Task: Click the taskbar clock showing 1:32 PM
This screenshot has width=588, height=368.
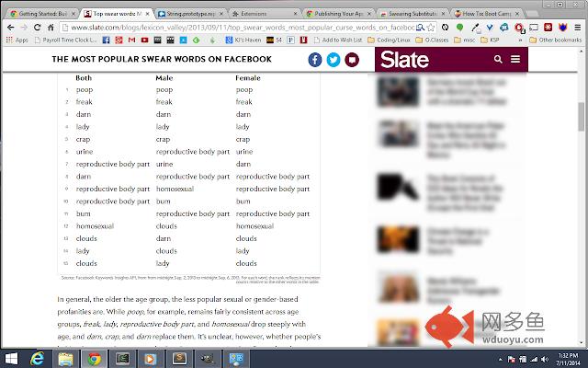Action: pyautogui.click(x=568, y=359)
